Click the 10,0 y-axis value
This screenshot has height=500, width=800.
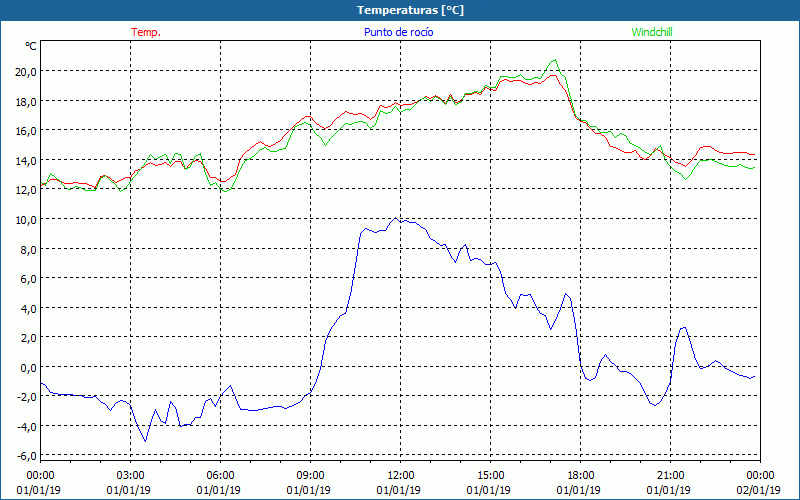point(25,219)
